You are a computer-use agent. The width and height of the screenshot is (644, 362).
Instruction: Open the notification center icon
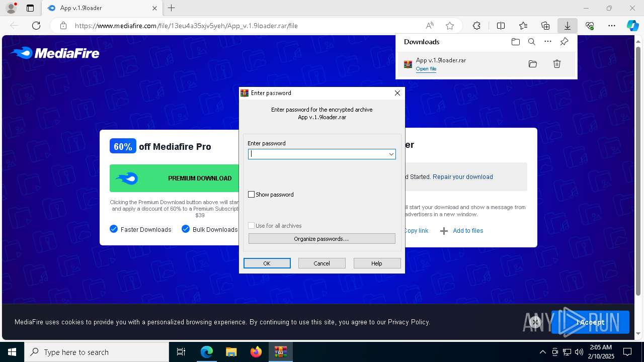click(627, 352)
